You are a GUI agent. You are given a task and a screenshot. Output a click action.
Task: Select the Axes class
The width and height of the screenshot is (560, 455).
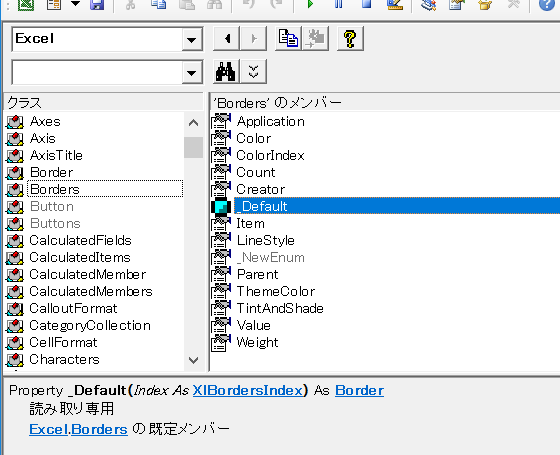(x=45, y=121)
